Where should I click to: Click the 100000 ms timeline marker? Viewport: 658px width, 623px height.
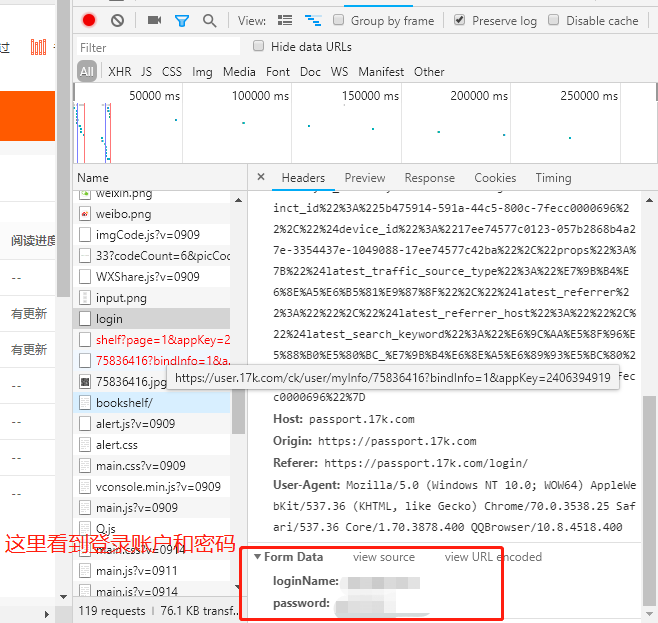pyautogui.click(x=260, y=96)
